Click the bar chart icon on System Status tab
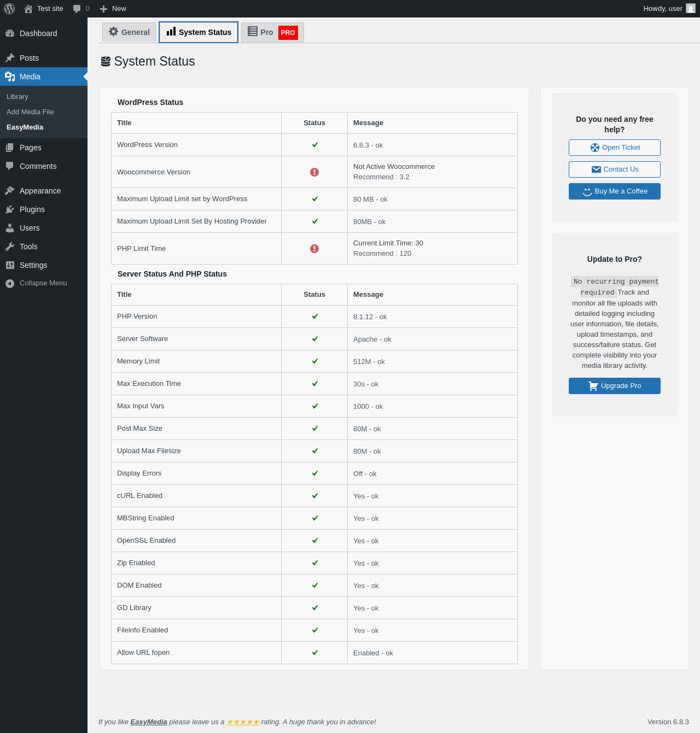This screenshot has height=733, width=700. (171, 32)
